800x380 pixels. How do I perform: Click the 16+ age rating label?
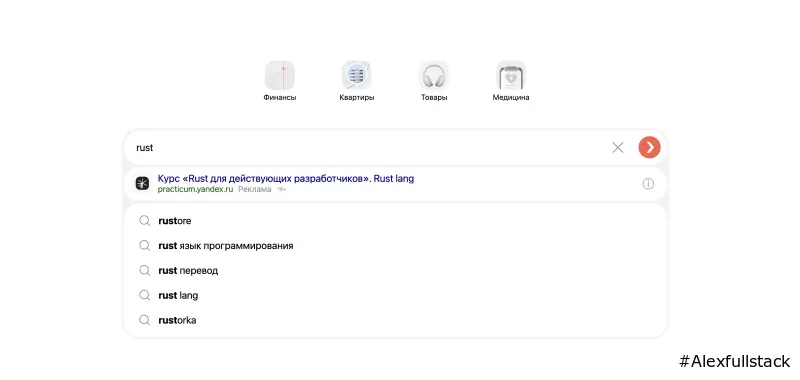coord(282,190)
